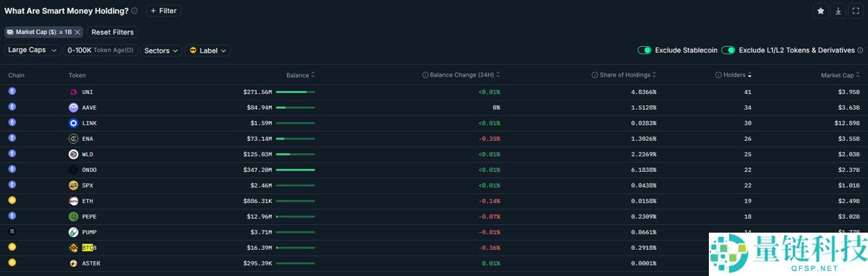Click LINK market cap $12.89B
The height and width of the screenshot is (276, 868).
[848, 124]
